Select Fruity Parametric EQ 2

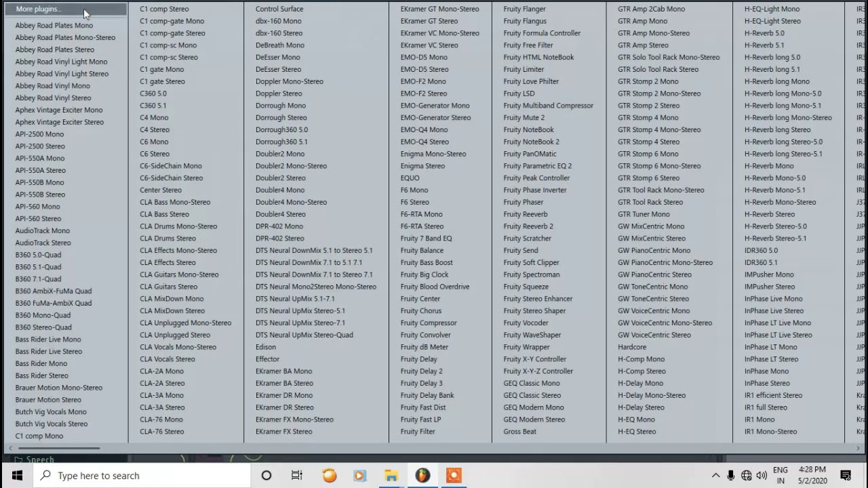point(537,165)
